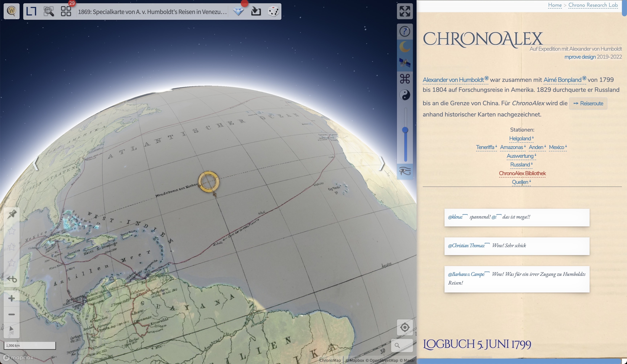Open Alexander von Humboldt Wikipedia link

coord(455,80)
